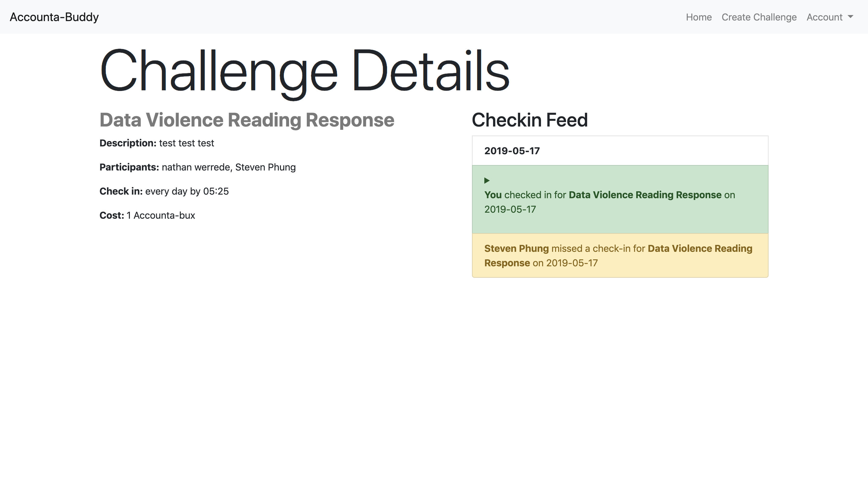Click the Accounta-Buddy brand logo
The width and height of the screenshot is (868, 494).
pos(54,17)
